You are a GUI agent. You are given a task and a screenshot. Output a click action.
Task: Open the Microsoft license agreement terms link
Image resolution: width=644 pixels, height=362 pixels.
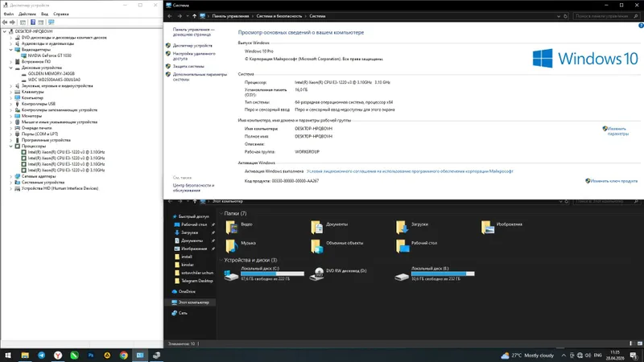[x=410, y=171]
